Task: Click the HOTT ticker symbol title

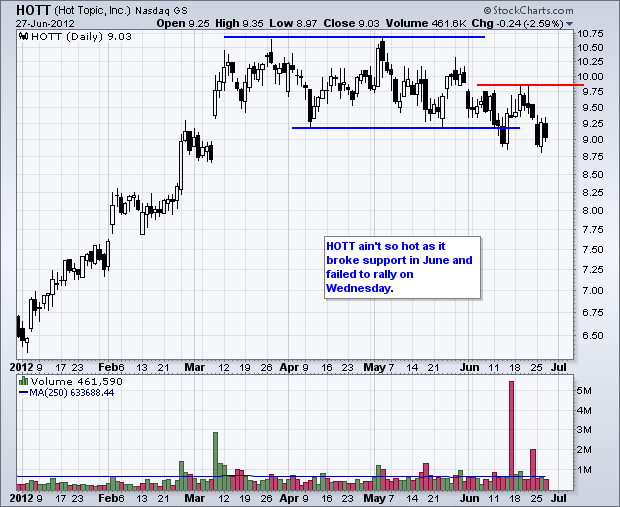Action: (34, 10)
